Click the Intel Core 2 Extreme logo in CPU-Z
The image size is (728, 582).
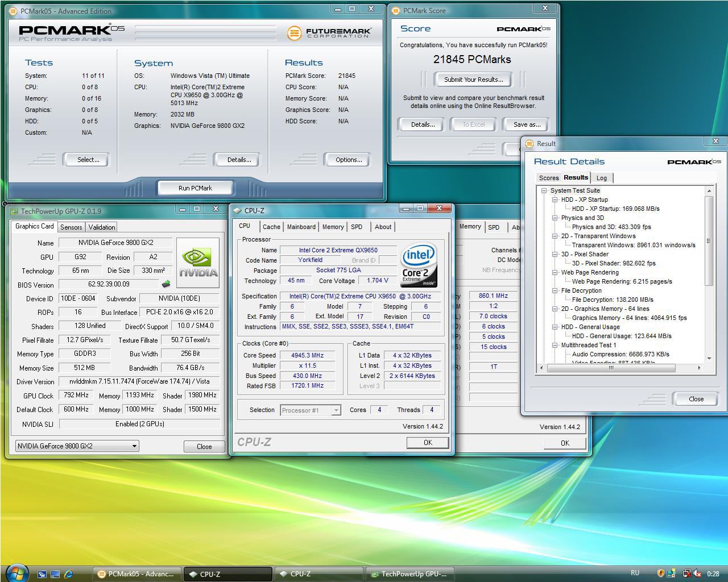[x=419, y=265]
